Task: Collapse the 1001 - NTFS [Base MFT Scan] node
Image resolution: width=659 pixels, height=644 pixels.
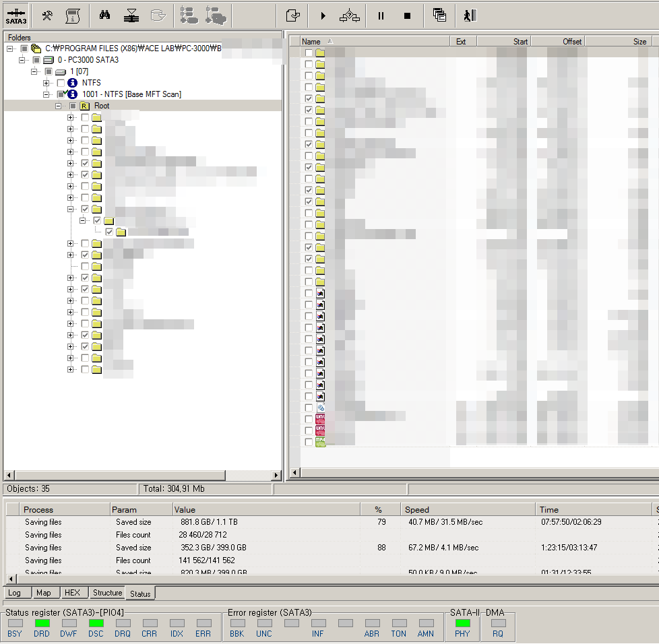Action: tap(46, 94)
